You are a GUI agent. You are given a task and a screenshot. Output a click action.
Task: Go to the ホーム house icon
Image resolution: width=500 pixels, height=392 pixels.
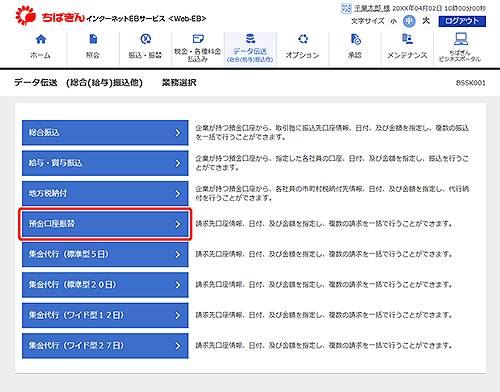coord(41,39)
